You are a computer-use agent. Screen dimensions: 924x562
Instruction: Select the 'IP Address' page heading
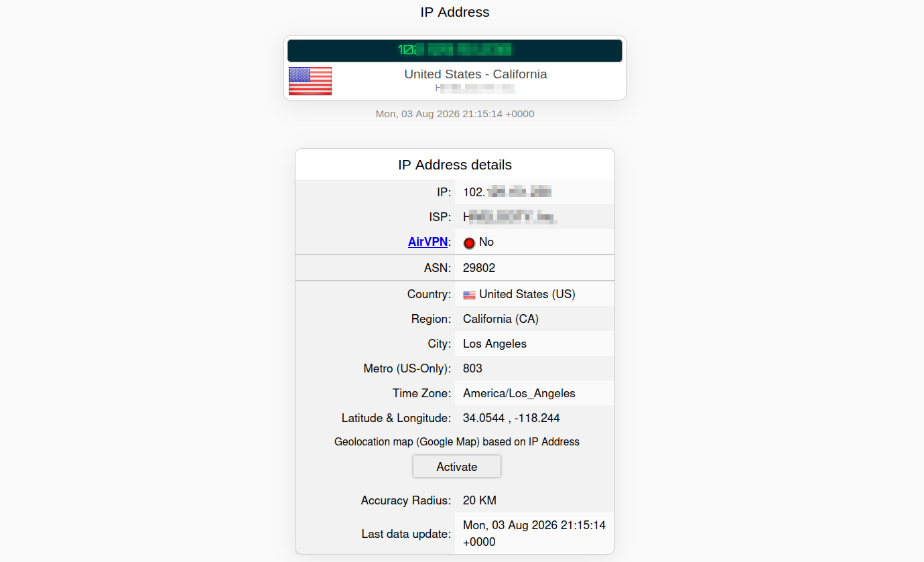click(x=455, y=12)
